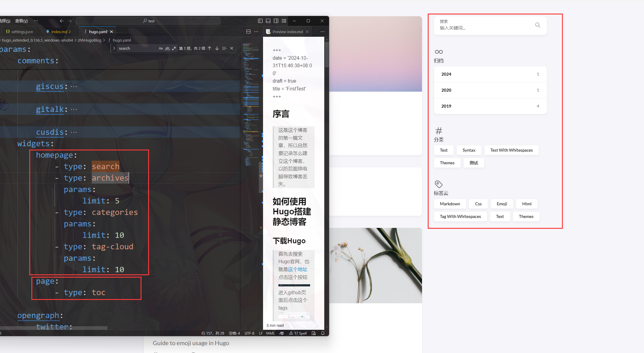Toggle whole word matching in the find widget
The image size is (644, 353).
pyautogui.click(x=167, y=48)
